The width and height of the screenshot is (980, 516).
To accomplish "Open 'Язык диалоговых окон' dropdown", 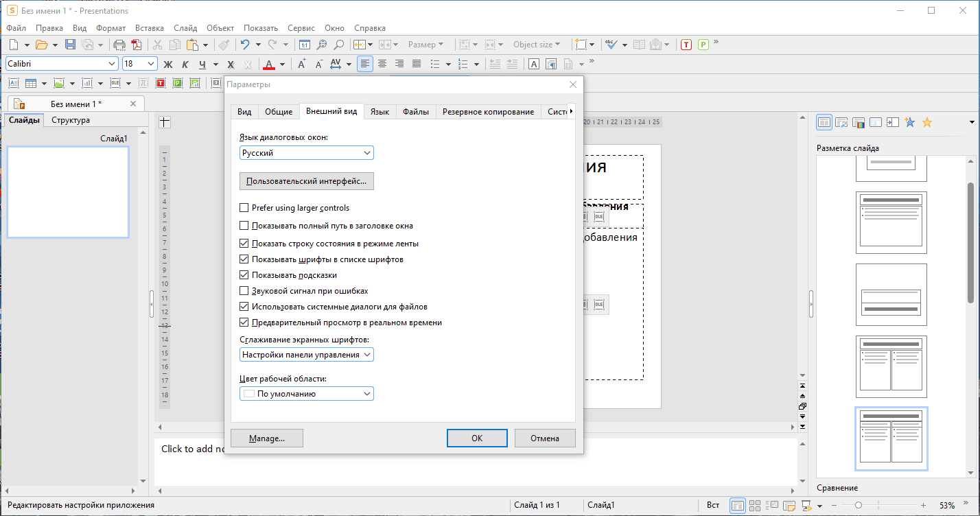I will point(307,153).
